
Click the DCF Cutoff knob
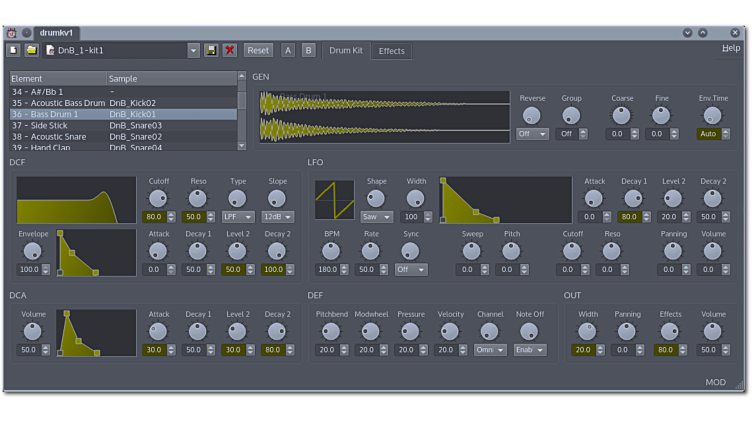(159, 198)
